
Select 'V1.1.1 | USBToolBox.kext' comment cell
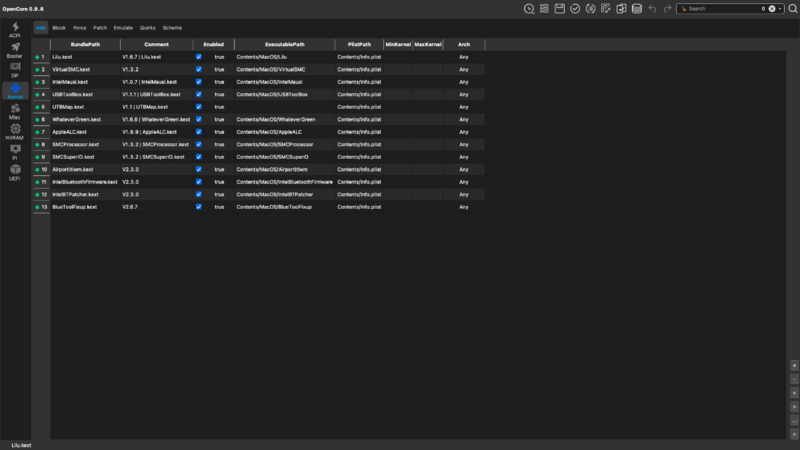tap(156, 94)
